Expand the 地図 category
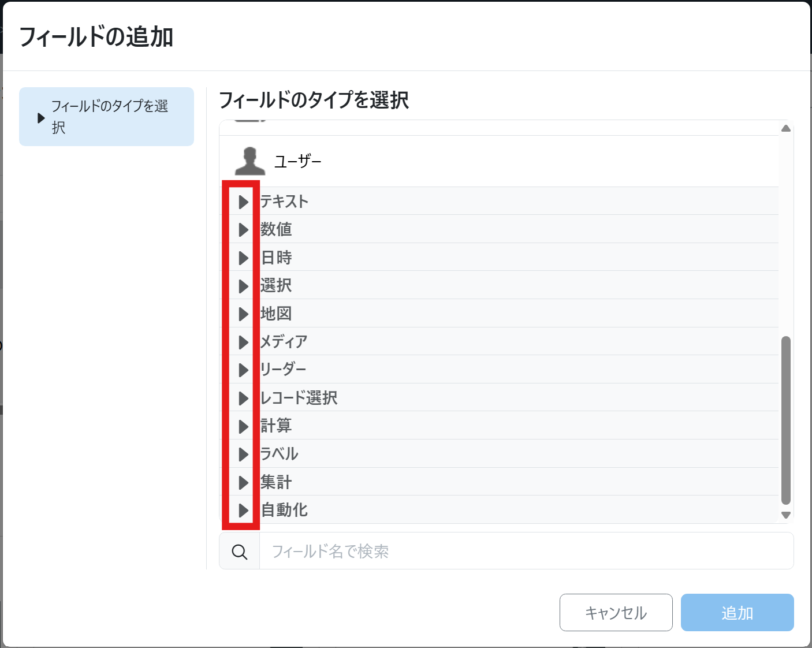Viewport: 812px width, 648px height. 243,314
